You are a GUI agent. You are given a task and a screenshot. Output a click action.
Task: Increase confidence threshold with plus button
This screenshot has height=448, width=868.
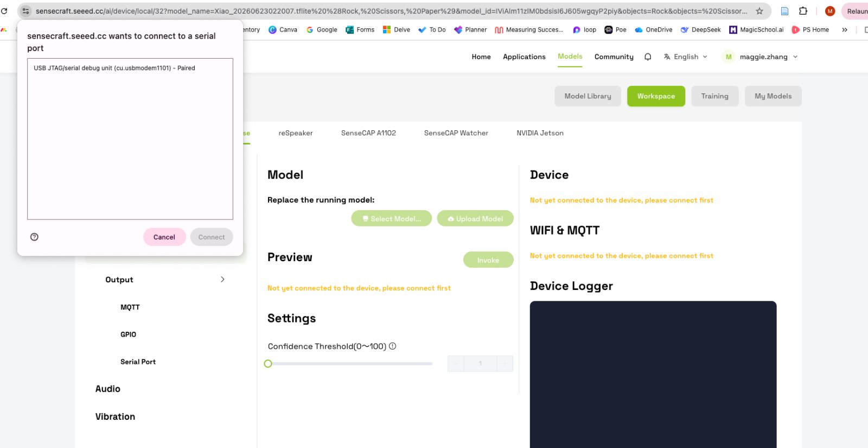pos(505,363)
